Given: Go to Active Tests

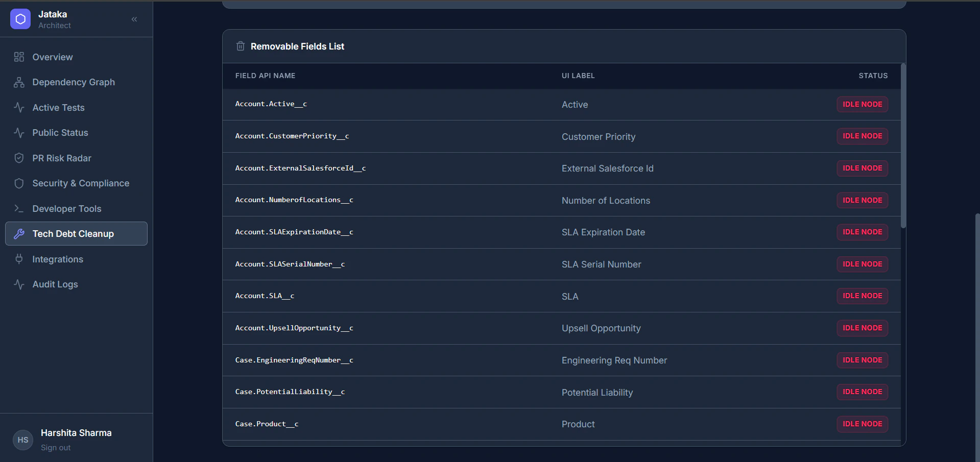Looking at the screenshot, I should (x=76, y=108).
